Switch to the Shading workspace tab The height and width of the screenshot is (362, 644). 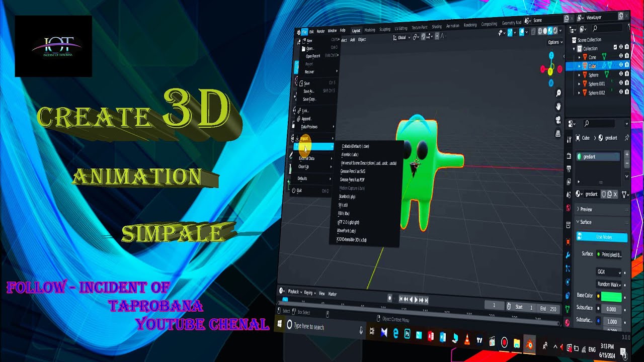tap(437, 27)
